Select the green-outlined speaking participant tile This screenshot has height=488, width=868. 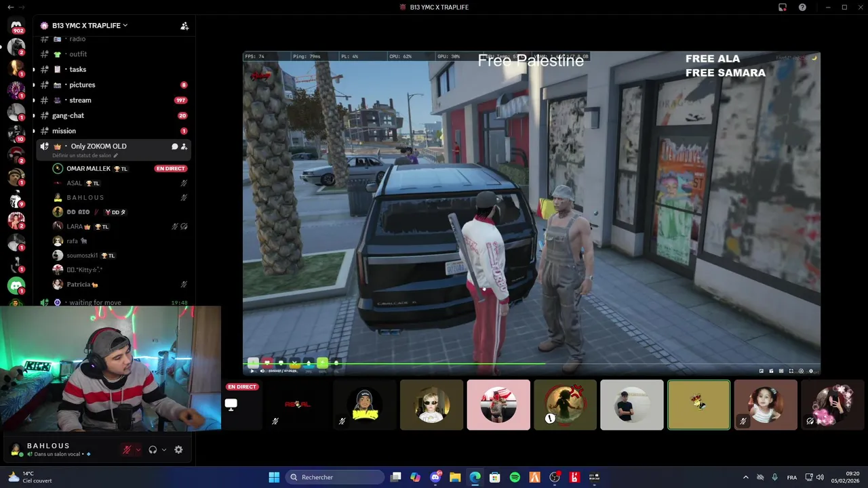tap(698, 405)
